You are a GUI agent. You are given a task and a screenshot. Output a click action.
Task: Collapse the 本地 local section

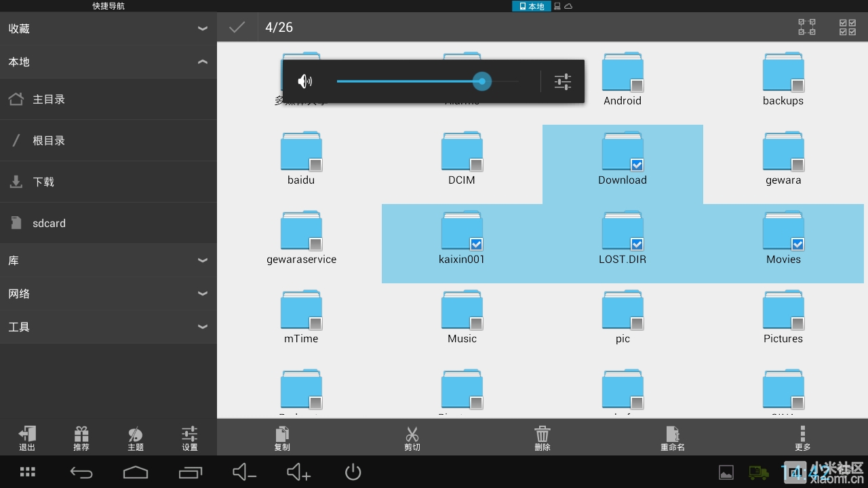[202, 62]
